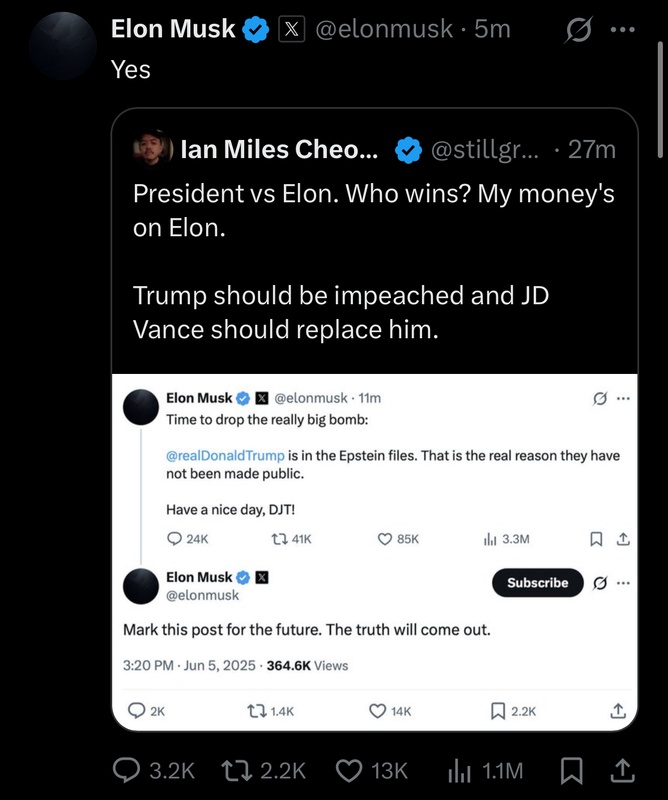This screenshot has width=668, height=800.
Task: Click the reply icon showing 3.2K
Action: tap(126, 770)
